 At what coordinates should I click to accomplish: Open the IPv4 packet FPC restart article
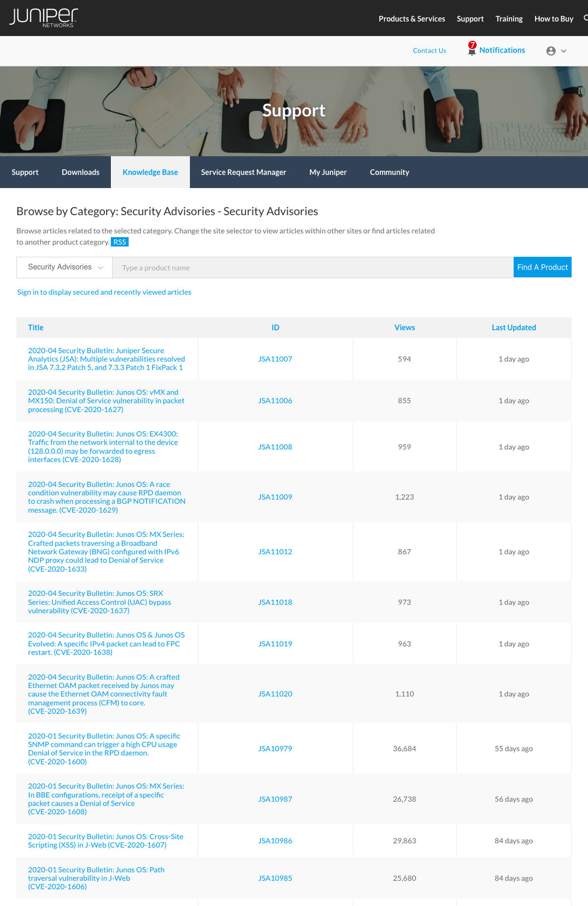click(106, 643)
